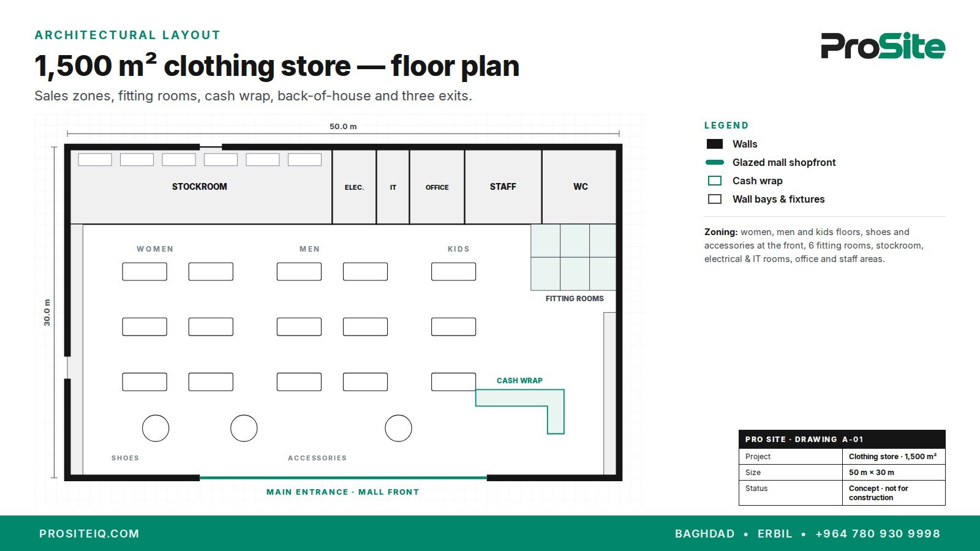Click the '1,500 m² clothing store — floor plan' title
Screen dimensions: 980x551
click(x=277, y=66)
